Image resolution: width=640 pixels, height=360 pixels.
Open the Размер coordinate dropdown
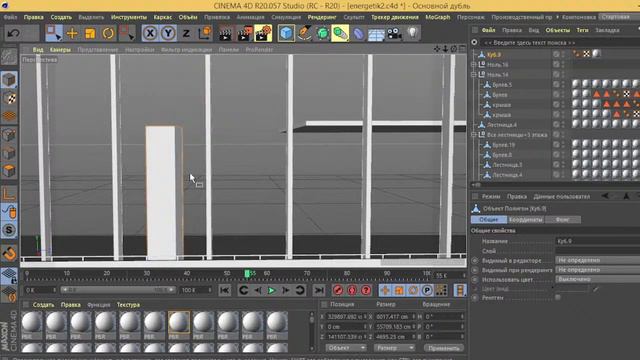click(394, 348)
